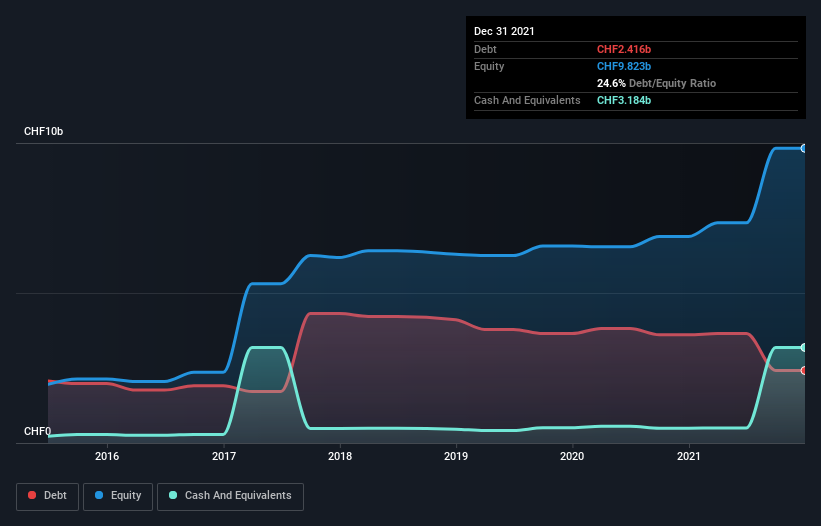Screen dimensions: 821x526
Task: Click the CHF0 y-axis label
Action: click(38, 431)
